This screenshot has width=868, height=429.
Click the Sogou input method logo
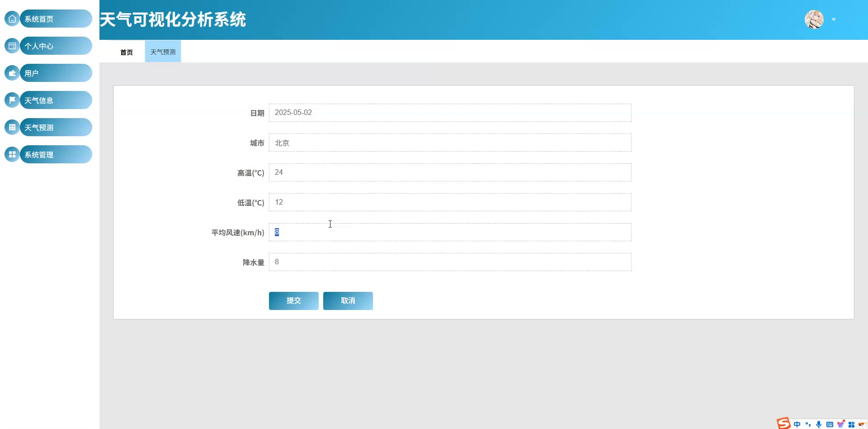[x=783, y=423]
